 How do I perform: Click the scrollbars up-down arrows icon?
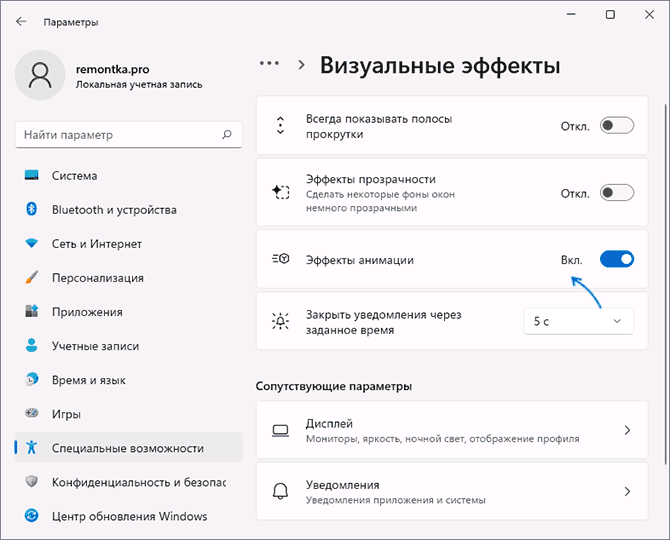point(280,126)
